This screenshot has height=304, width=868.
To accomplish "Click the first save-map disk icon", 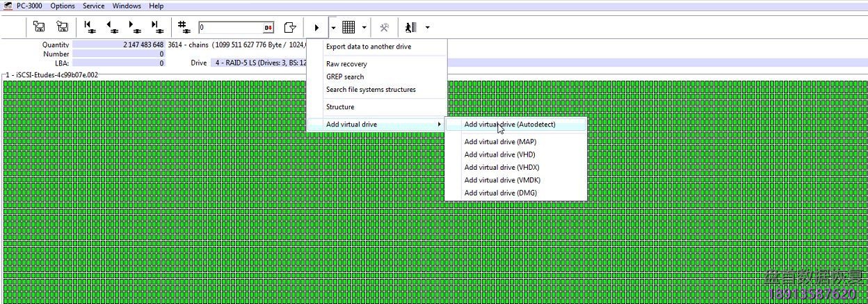I will [x=40, y=27].
